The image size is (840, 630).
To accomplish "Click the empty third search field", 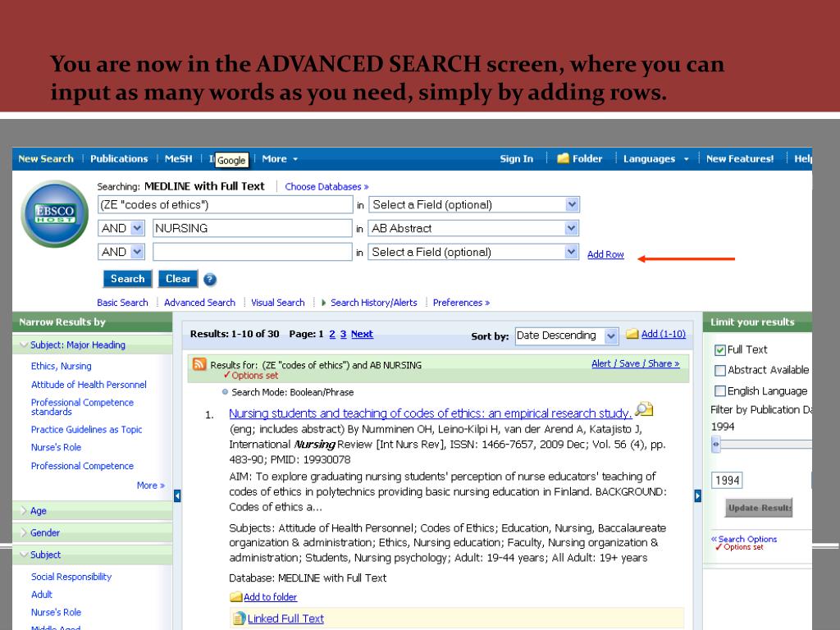I will coord(253,252).
